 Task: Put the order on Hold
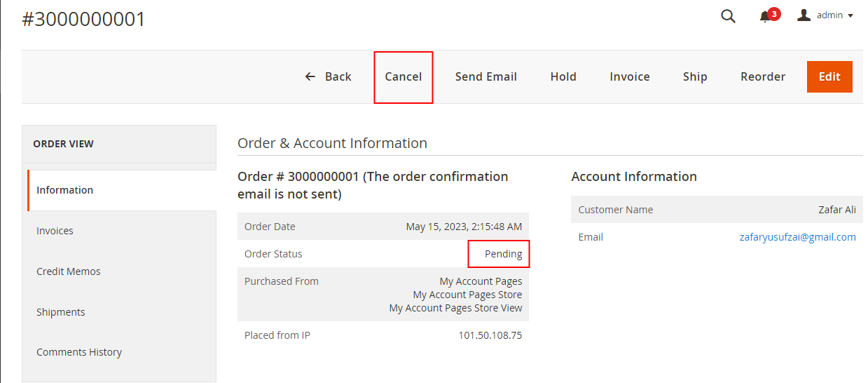(563, 77)
